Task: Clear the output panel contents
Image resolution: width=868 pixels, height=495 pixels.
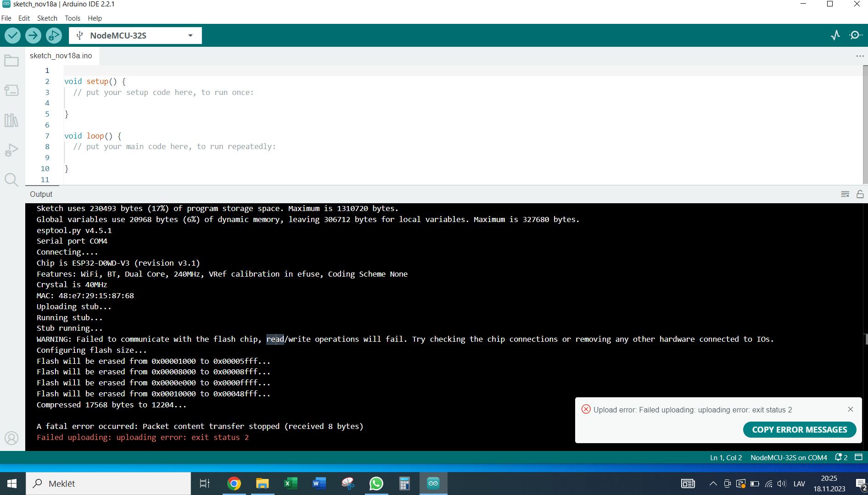Action: pos(845,195)
